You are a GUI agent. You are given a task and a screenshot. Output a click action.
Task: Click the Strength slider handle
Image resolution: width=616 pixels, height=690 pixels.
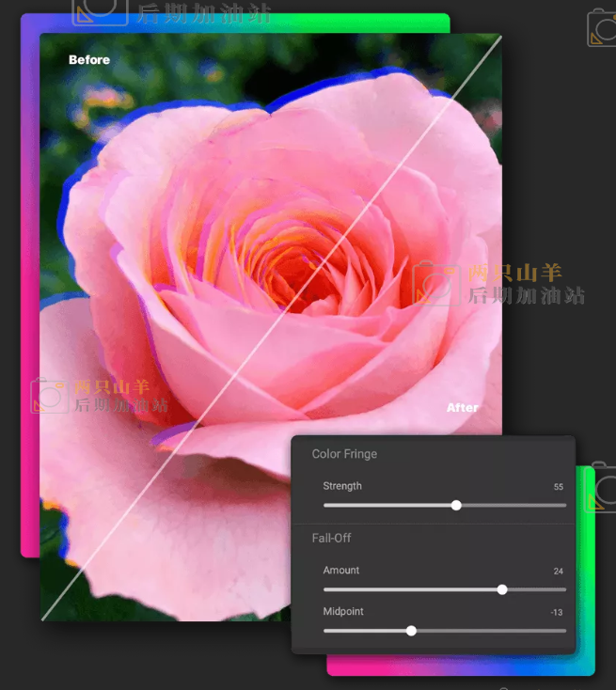pos(456,505)
